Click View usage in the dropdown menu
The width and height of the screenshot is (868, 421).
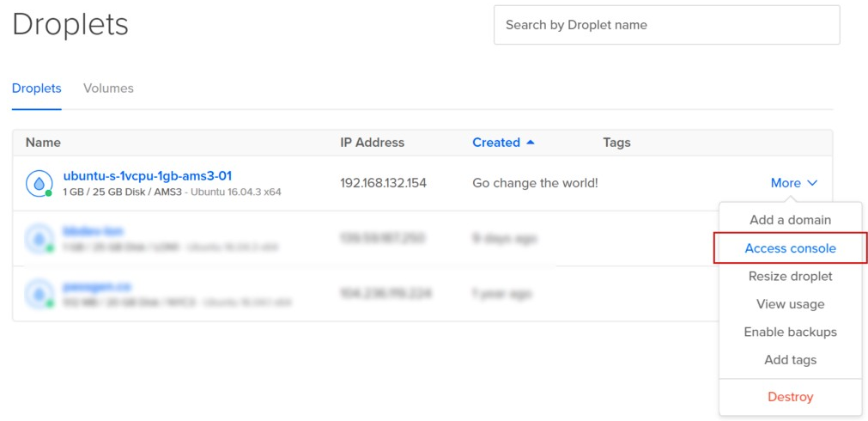pos(790,304)
